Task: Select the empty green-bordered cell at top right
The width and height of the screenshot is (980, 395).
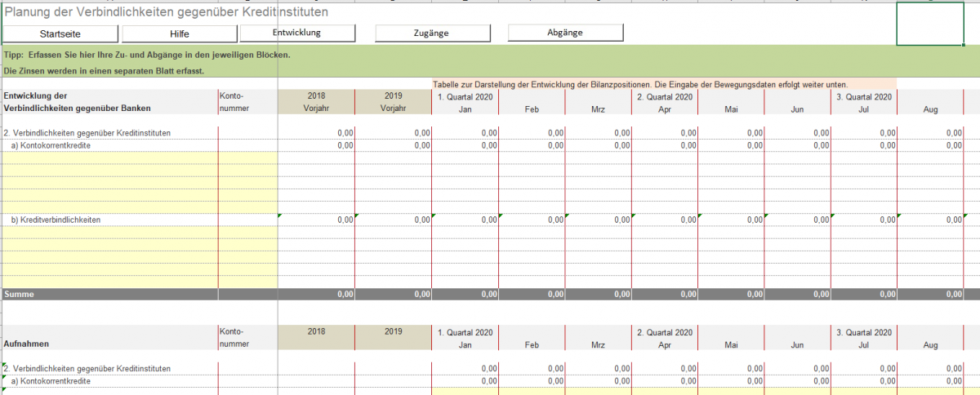Action: (930, 24)
